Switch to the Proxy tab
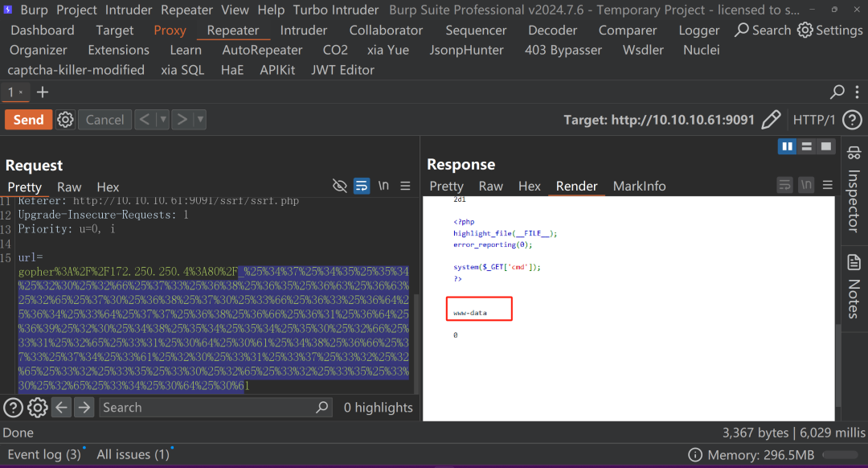Viewport: 868px width, 468px height. tap(170, 31)
